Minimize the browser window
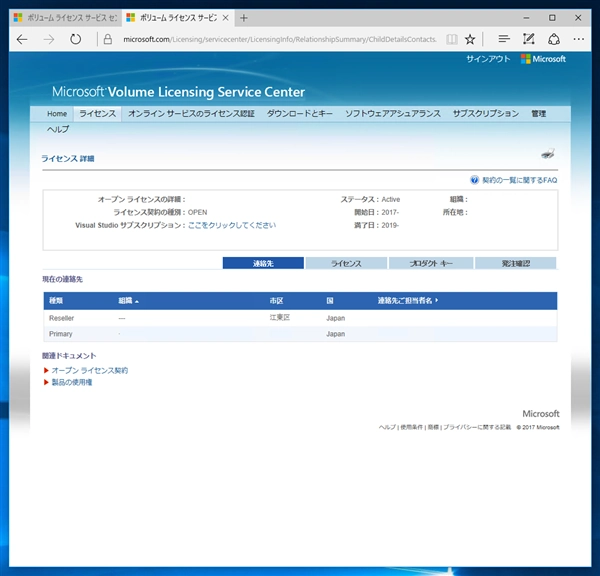Image resolution: width=600 pixels, height=576 pixels. point(527,18)
